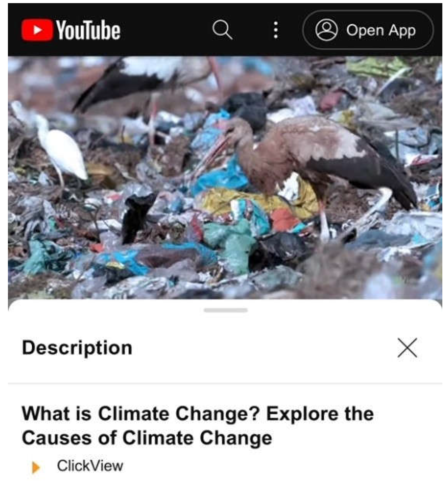448x487 pixels.
Task: Click the orange ClickView channel icon
Action: tap(36, 467)
